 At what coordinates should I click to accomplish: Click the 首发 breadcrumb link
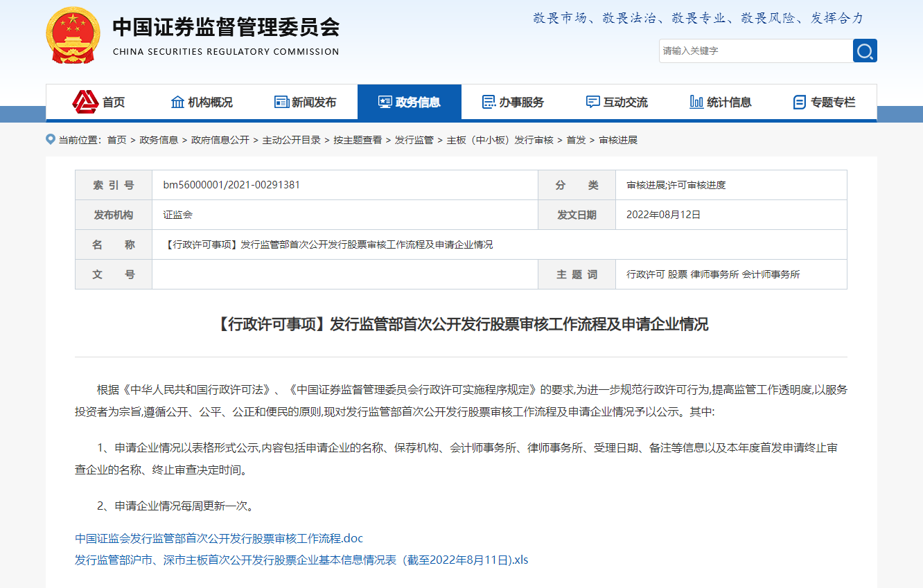tap(576, 140)
